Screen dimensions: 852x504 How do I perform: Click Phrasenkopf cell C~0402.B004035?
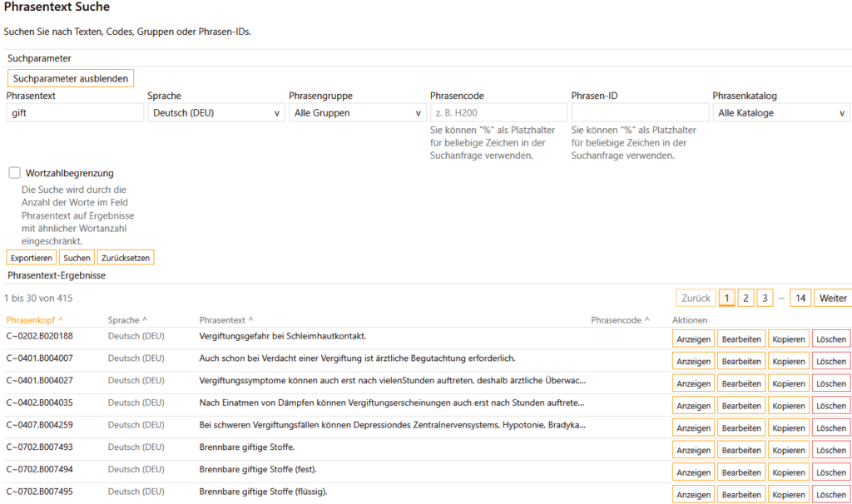pyautogui.click(x=40, y=403)
